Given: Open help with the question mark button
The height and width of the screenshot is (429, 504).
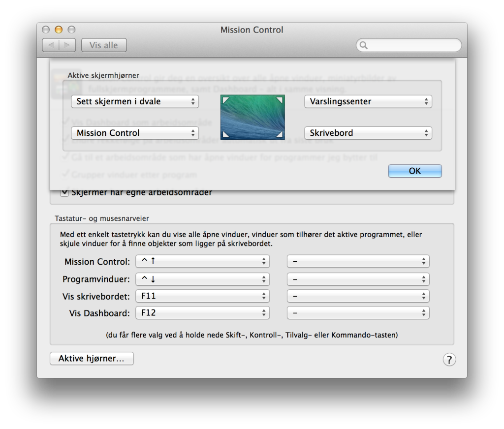Looking at the screenshot, I should (449, 360).
